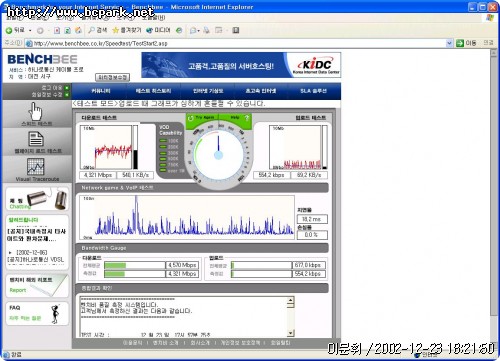Expand the Back button history dropdown

30,31
